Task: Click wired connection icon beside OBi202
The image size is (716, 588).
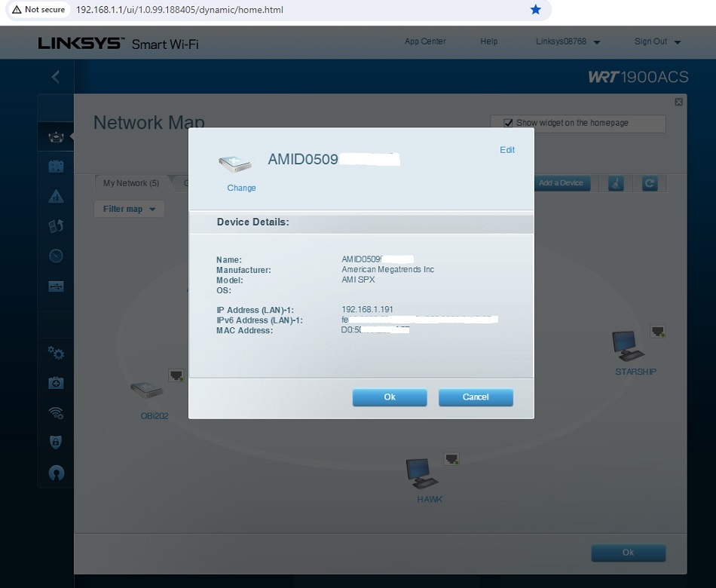Action: pos(176,375)
